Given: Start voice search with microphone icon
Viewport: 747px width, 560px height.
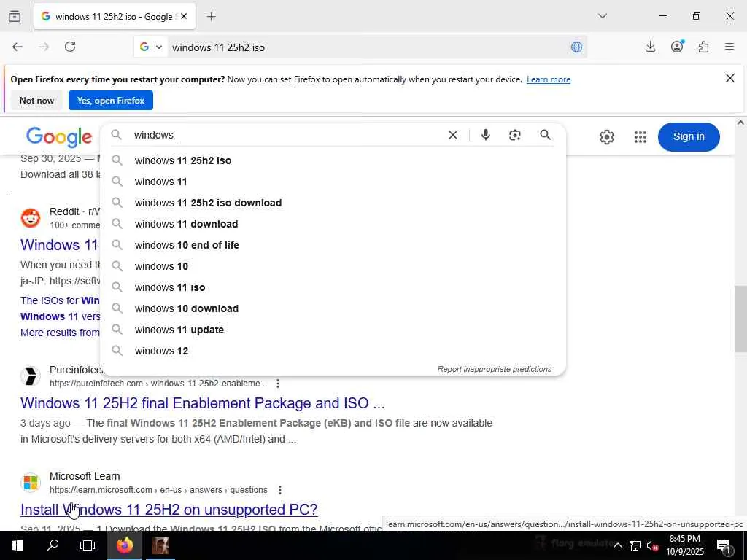Looking at the screenshot, I should (x=485, y=135).
